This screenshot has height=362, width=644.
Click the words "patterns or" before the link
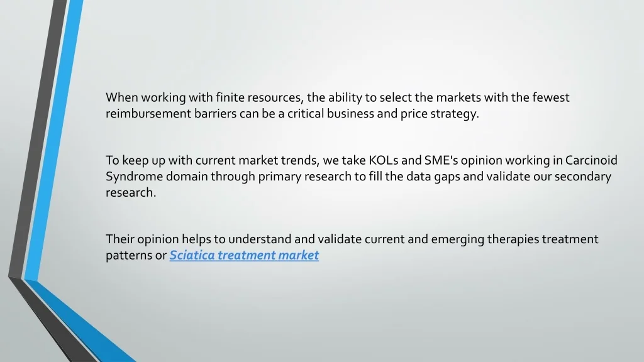tap(136, 255)
